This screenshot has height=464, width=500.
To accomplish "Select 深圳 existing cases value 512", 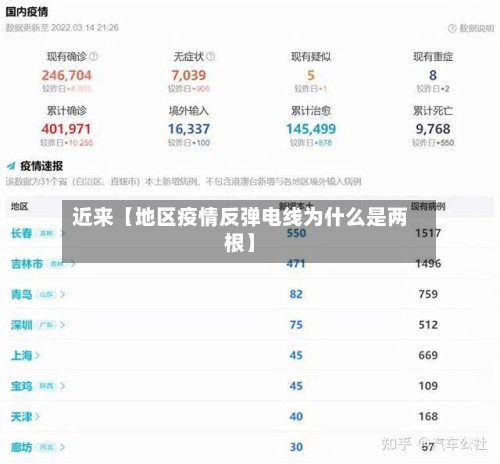I will point(428,325).
